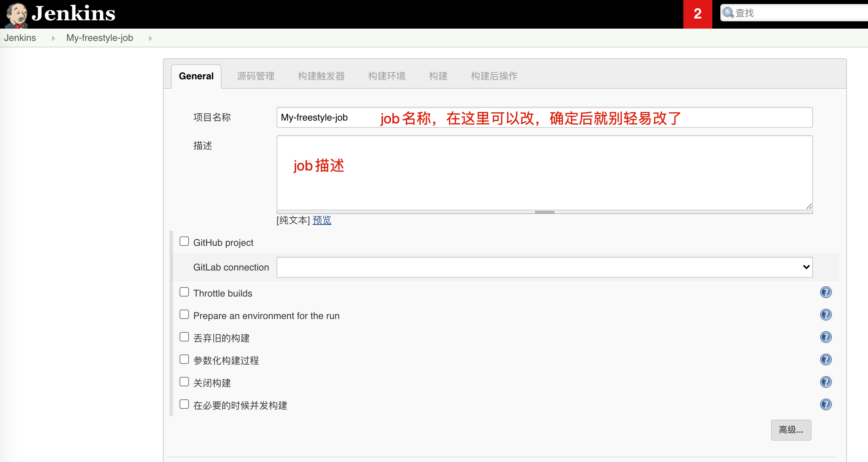
Task: Click the 高级... button
Action: tap(791, 430)
